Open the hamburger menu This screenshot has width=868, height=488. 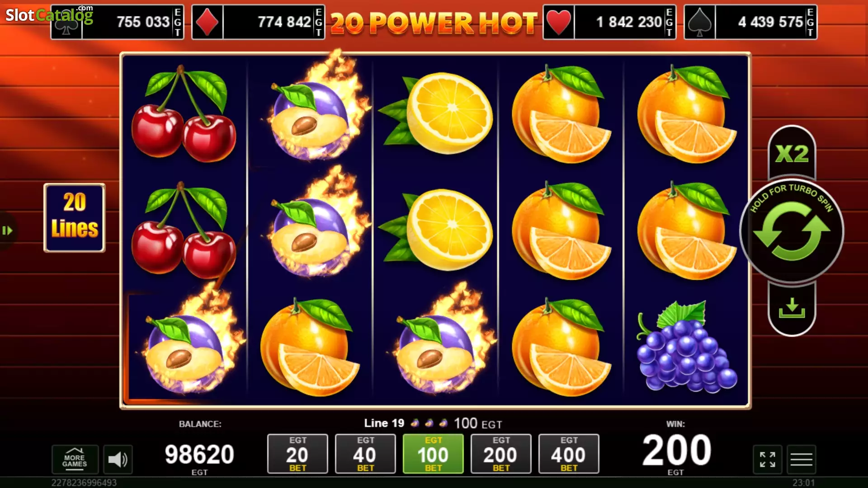click(801, 460)
